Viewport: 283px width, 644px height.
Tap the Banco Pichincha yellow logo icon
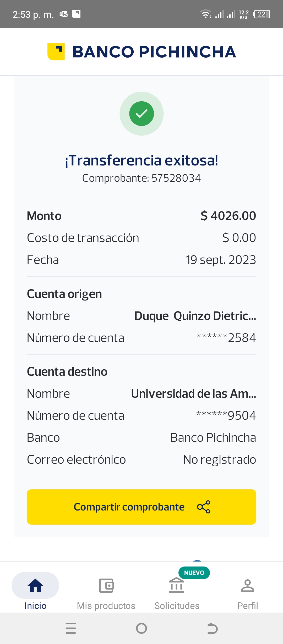(56, 52)
